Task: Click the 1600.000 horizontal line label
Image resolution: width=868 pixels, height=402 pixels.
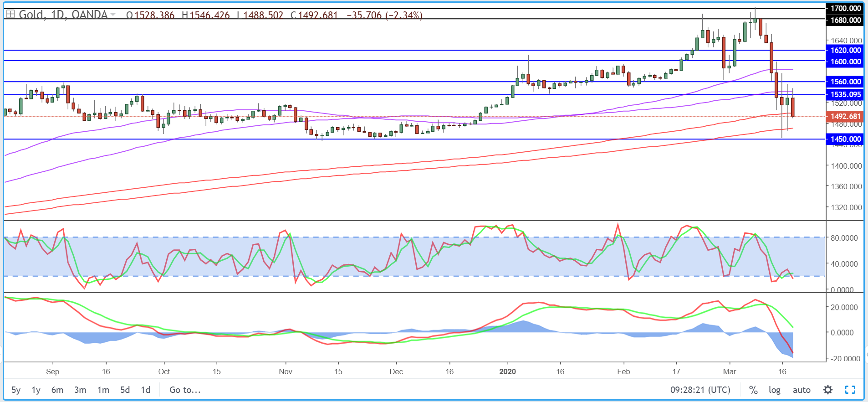Action: point(845,62)
